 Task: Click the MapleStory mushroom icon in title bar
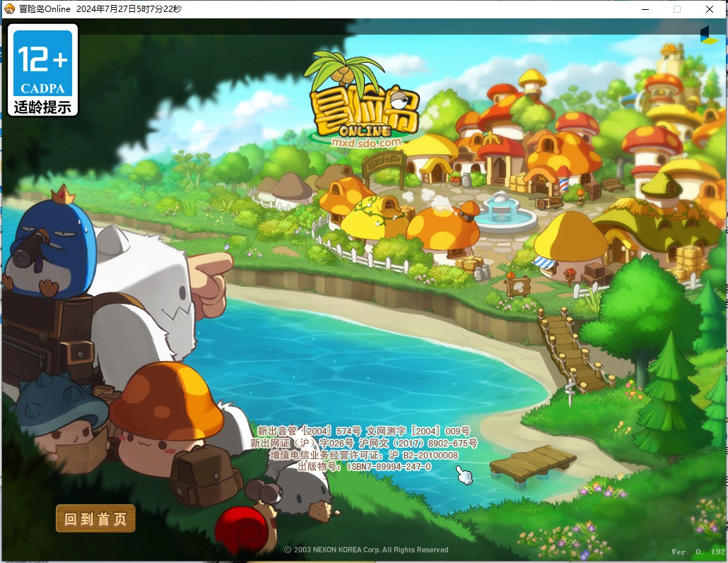9,8
